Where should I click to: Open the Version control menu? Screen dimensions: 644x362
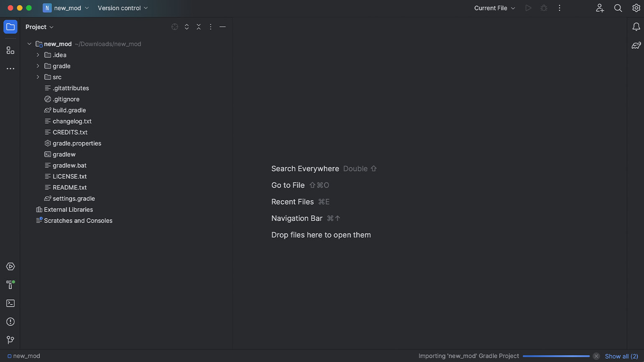tap(123, 8)
